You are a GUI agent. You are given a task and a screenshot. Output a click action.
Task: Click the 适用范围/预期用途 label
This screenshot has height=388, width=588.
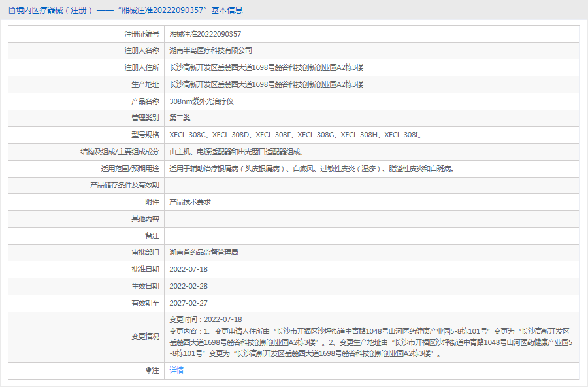click(130, 169)
